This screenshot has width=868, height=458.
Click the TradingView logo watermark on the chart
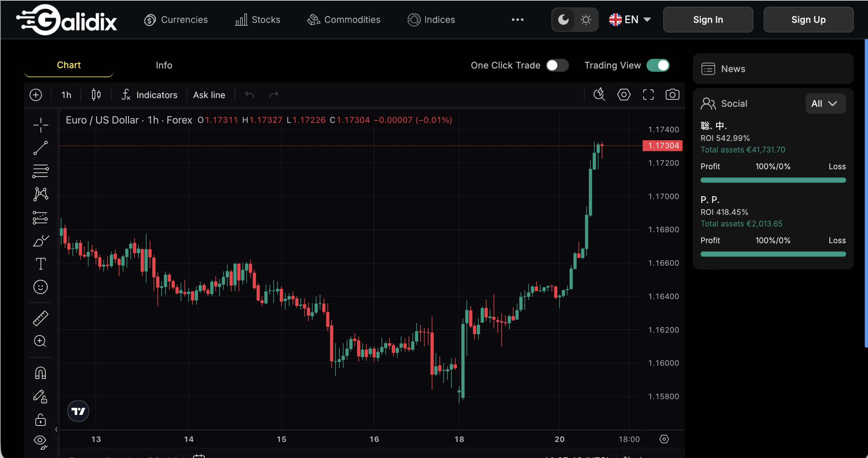(78, 411)
